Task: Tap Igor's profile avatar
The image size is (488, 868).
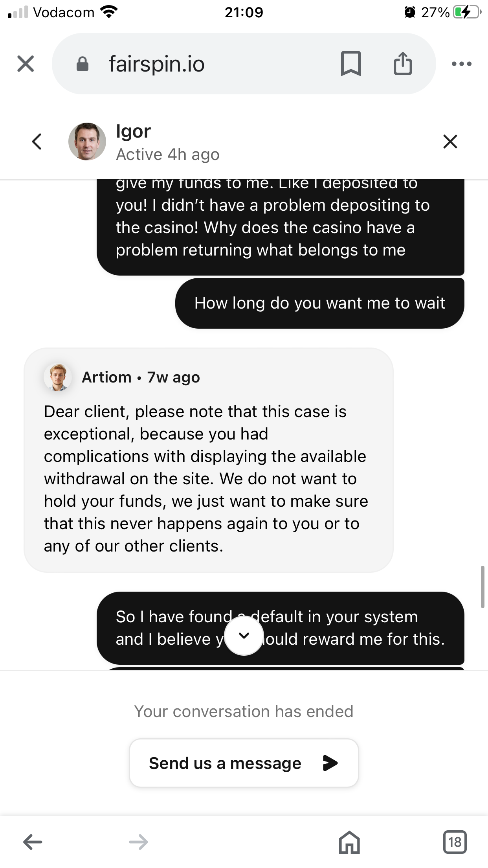Action: [87, 142]
